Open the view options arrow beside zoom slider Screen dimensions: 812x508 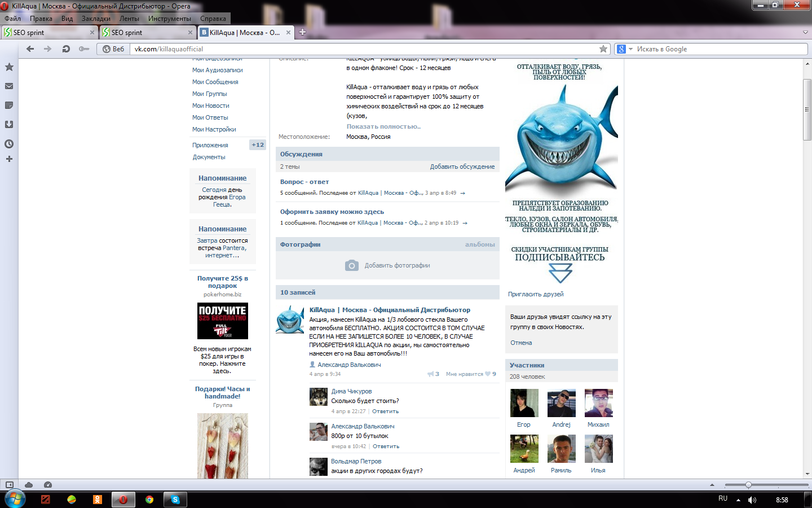[712, 485]
